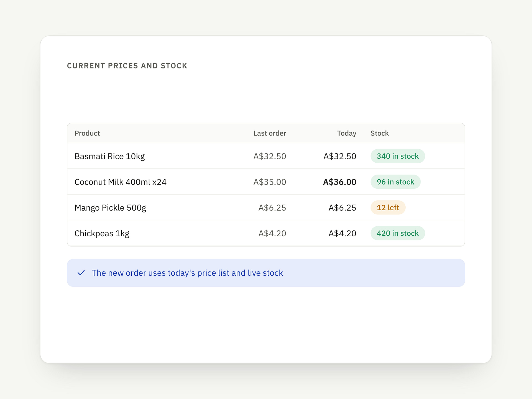This screenshot has height=399, width=532.
Task: Click the Product column header
Action: [87, 133]
